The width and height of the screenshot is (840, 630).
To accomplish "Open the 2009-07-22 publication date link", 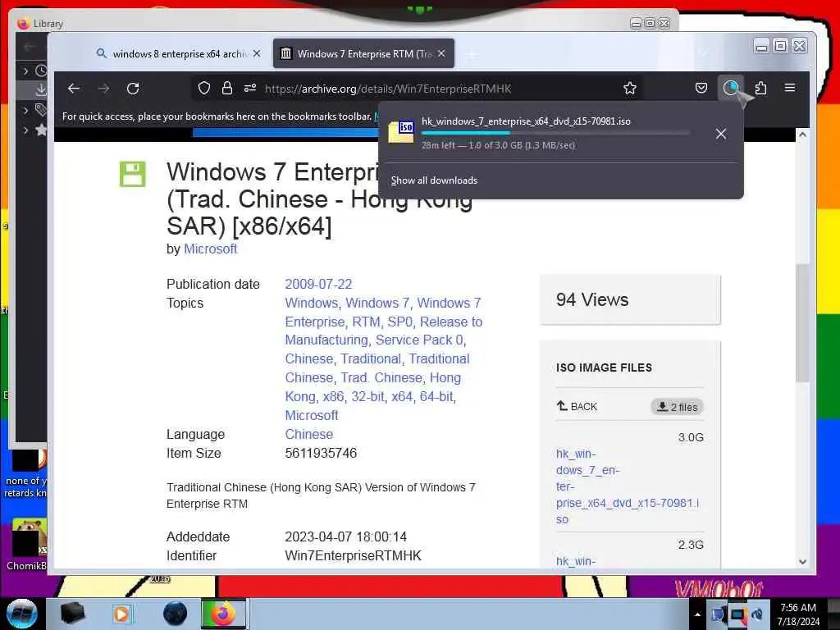I will click(x=318, y=284).
